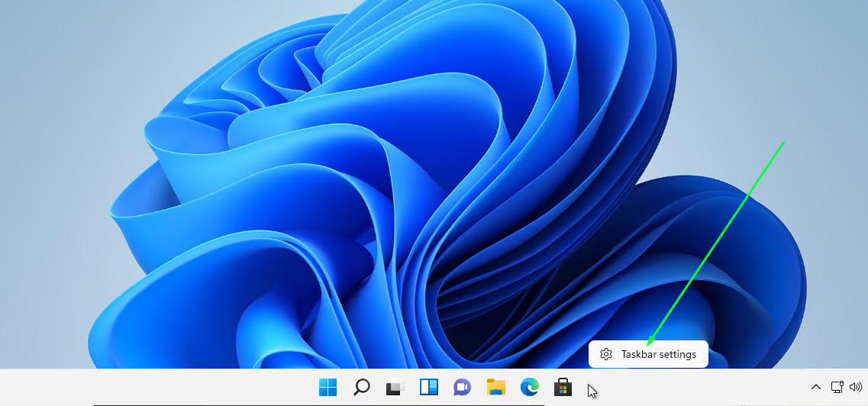Open the Windows Start menu
Viewport: 868px width, 406px height.
pyautogui.click(x=328, y=388)
